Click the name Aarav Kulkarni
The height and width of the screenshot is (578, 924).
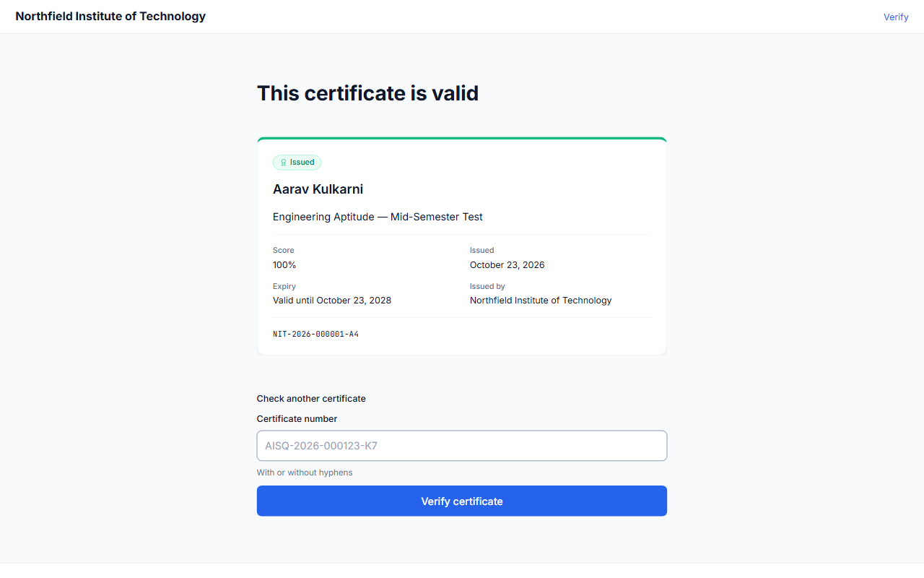click(x=318, y=189)
